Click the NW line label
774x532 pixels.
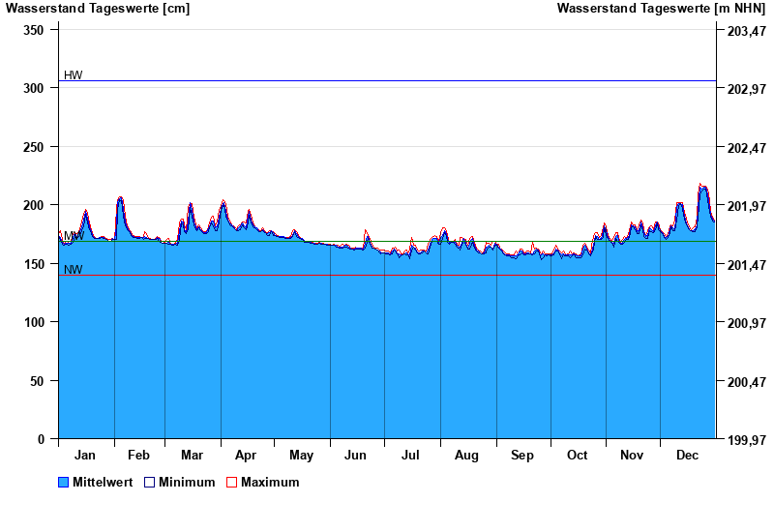coord(73,270)
